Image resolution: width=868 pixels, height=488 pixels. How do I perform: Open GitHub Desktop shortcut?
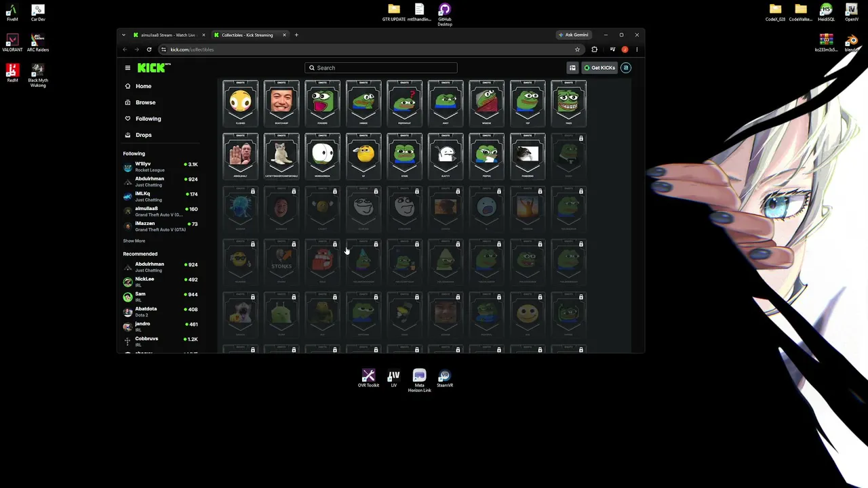[x=445, y=15]
